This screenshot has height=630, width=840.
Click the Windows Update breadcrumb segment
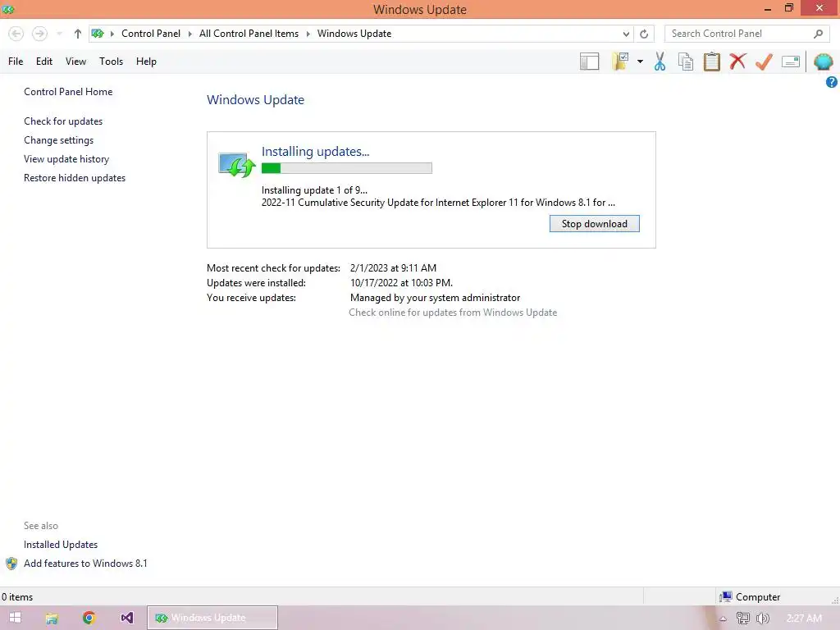point(354,33)
